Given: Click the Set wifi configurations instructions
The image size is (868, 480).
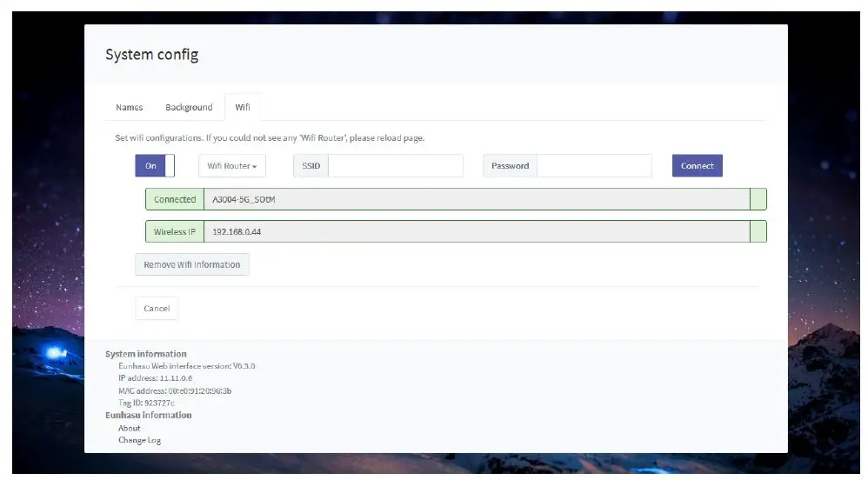Looking at the screenshot, I should tap(270, 138).
